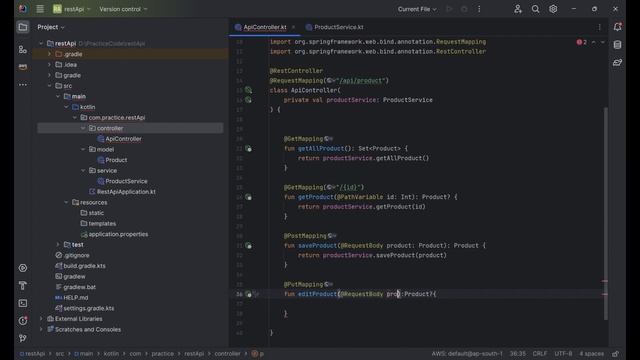Click the Run button in toolbar

[449, 9]
